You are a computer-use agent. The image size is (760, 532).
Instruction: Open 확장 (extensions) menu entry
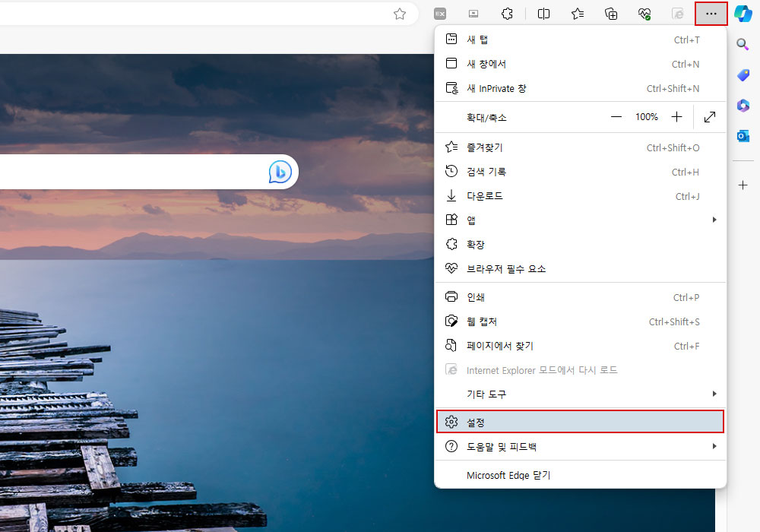(x=580, y=244)
